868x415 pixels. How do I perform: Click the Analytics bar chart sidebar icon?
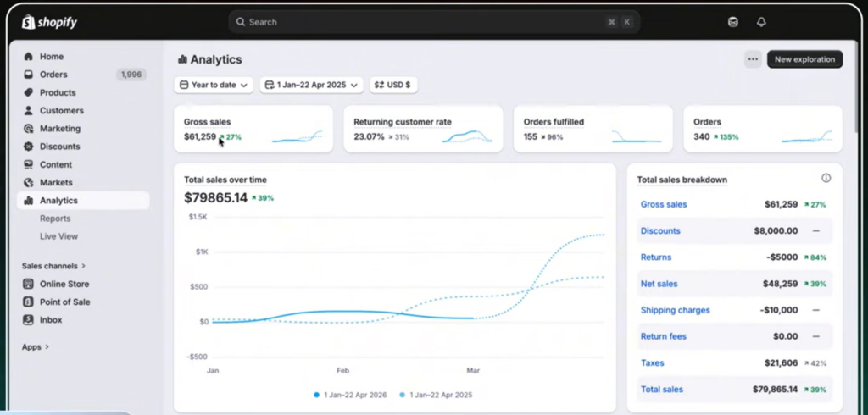[28, 201]
